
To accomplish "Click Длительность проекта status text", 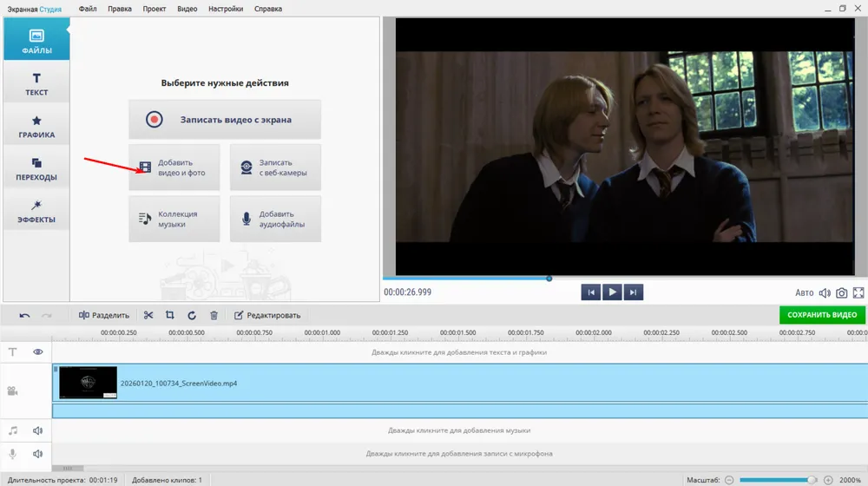I will pyautogui.click(x=62, y=480).
